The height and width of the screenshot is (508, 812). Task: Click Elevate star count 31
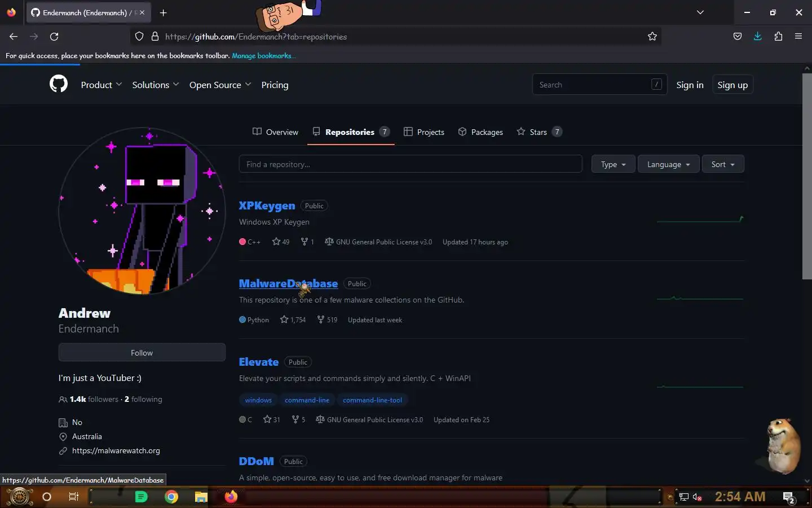point(271,419)
